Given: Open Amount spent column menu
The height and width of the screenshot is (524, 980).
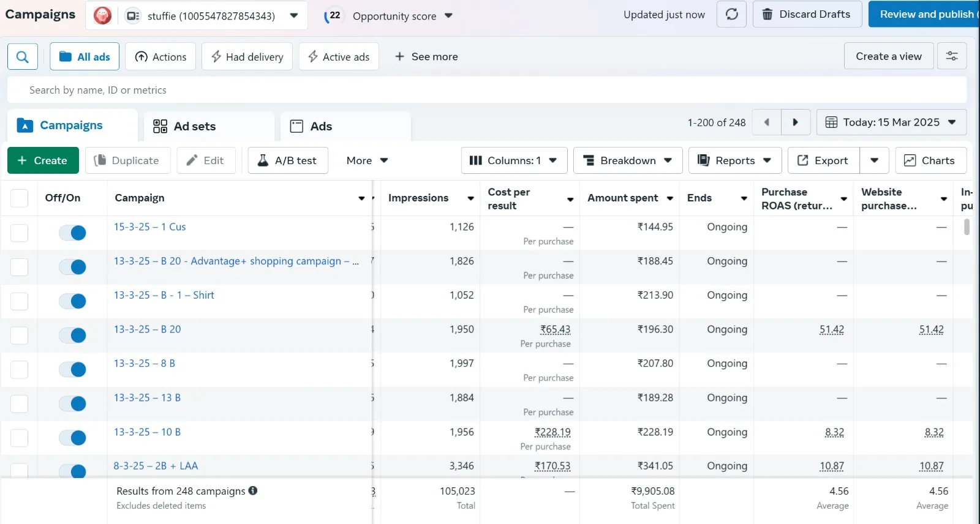Looking at the screenshot, I should tap(670, 198).
